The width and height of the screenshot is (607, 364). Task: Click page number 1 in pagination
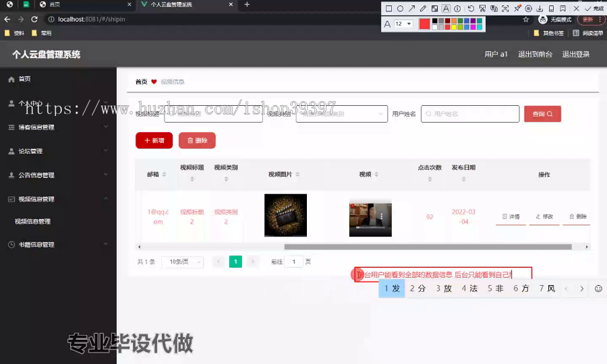[x=235, y=262]
